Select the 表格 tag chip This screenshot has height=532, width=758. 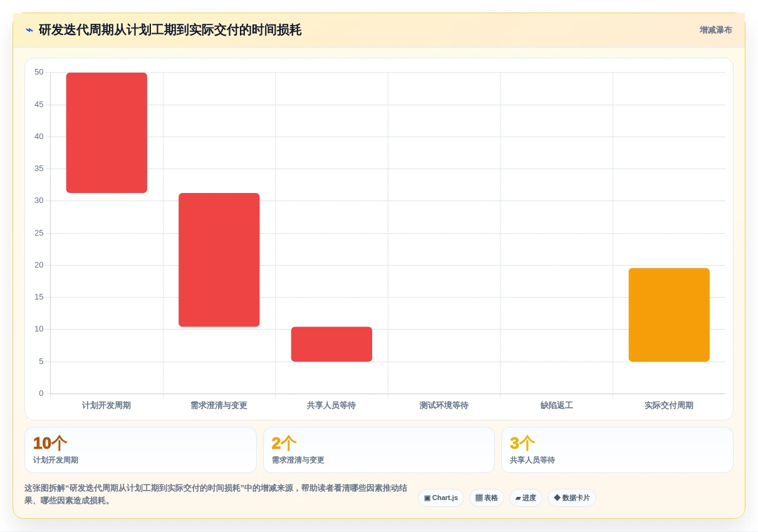[x=487, y=498]
